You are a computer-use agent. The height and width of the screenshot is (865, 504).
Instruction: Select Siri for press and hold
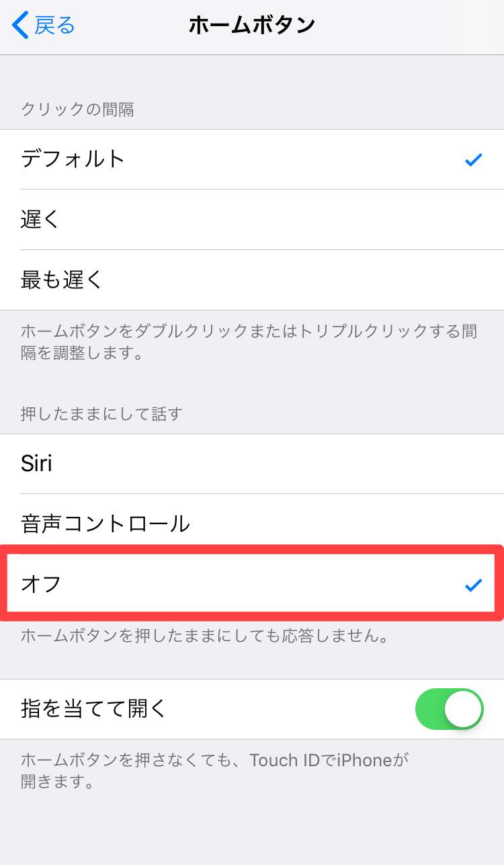point(37,464)
